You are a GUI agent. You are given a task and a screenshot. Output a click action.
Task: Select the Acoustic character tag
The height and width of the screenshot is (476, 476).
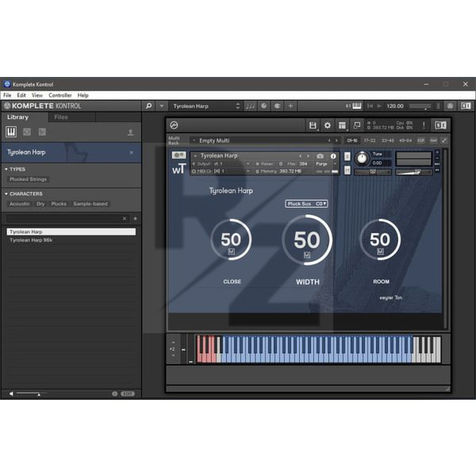click(19, 204)
